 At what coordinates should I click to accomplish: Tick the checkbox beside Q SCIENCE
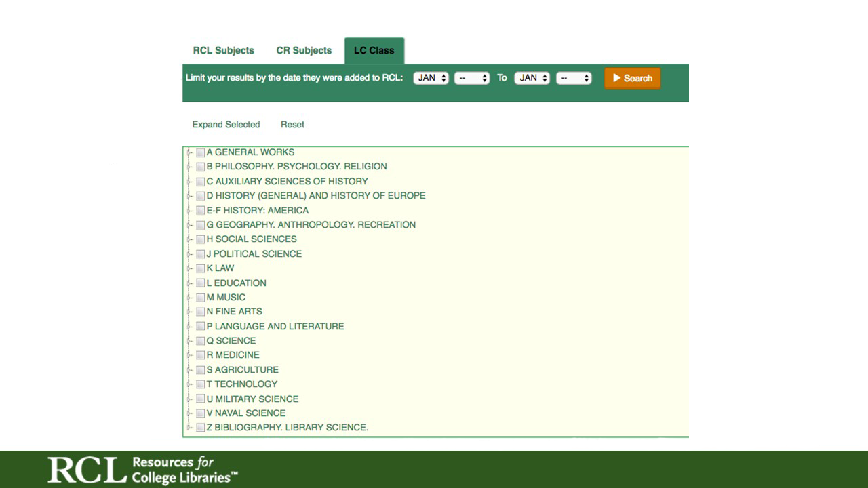click(200, 341)
